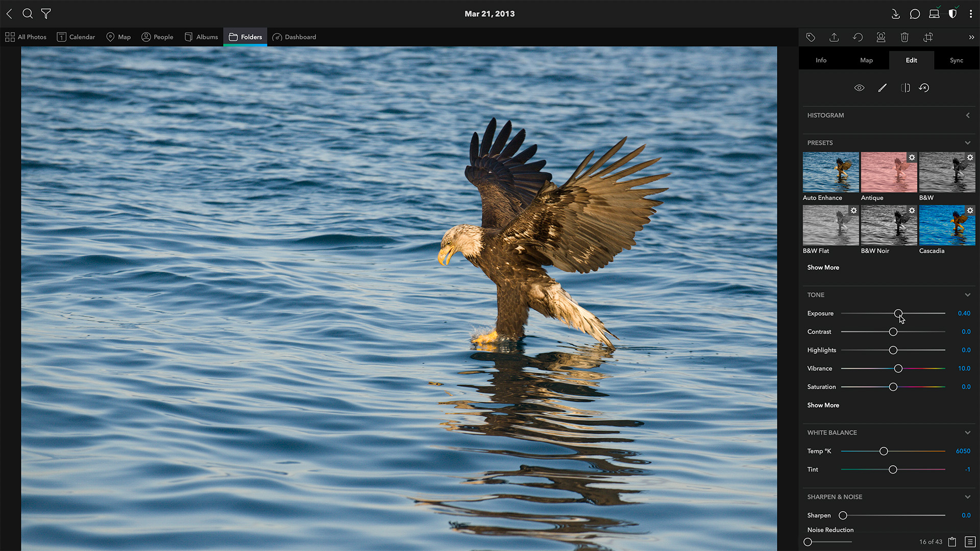
Task: Open Antique preset settings gear
Action: (912, 158)
